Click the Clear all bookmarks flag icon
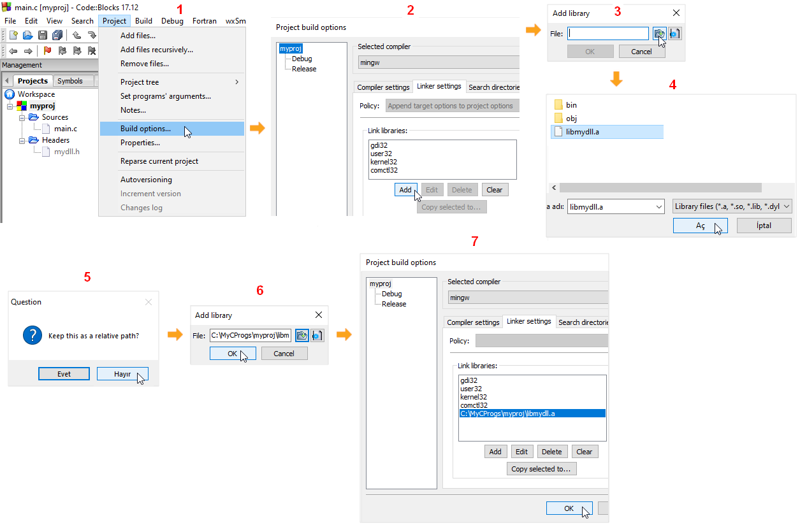Image resolution: width=807 pixels, height=532 pixels. [92, 51]
